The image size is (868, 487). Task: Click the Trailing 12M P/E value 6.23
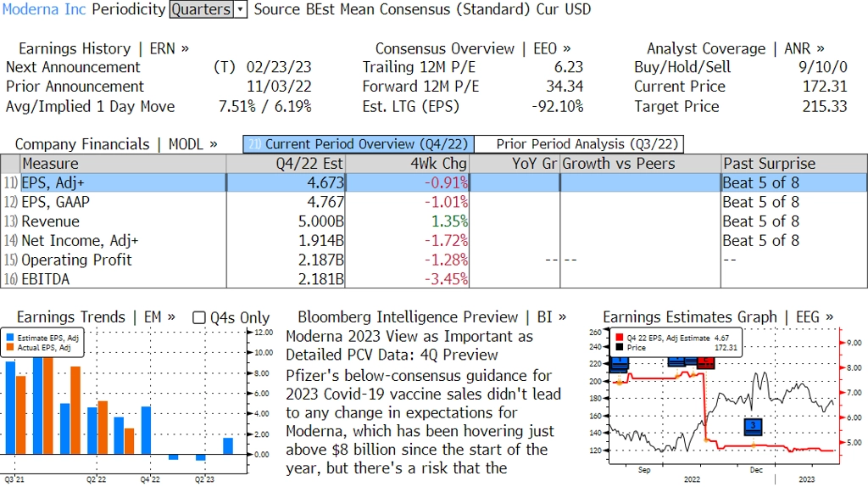(x=569, y=67)
